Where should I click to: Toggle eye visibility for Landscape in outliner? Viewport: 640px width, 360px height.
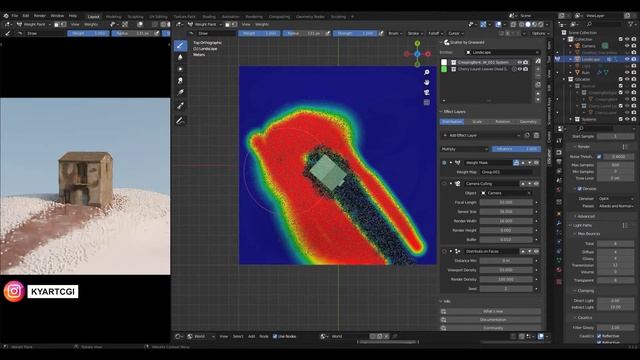[627, 59]
